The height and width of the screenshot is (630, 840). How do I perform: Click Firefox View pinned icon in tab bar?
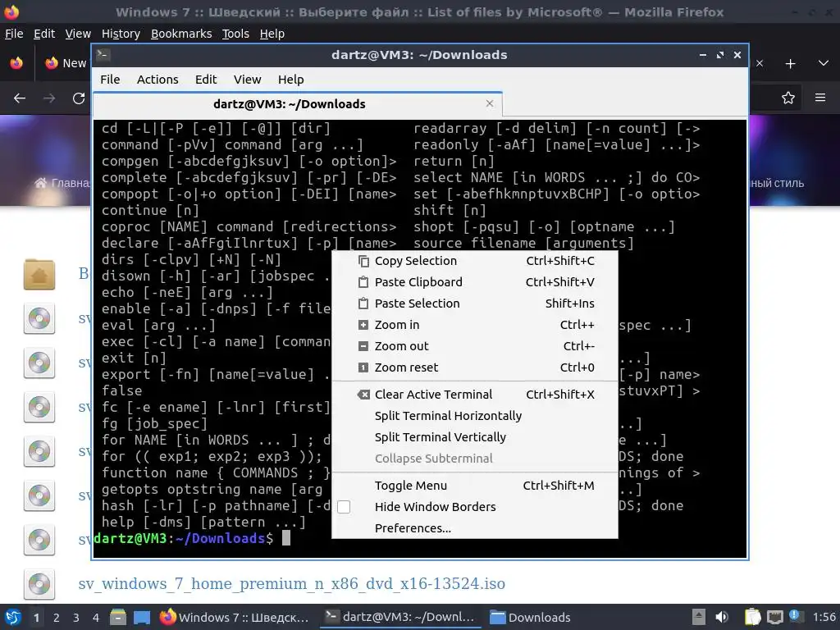click(16, 63)
